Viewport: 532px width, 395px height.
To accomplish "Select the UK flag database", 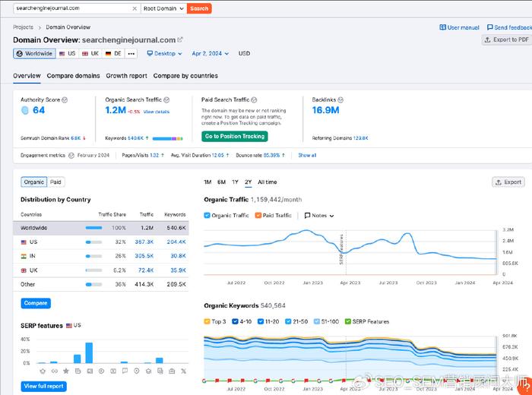I will pyautogui.click(x=90, y=54).
